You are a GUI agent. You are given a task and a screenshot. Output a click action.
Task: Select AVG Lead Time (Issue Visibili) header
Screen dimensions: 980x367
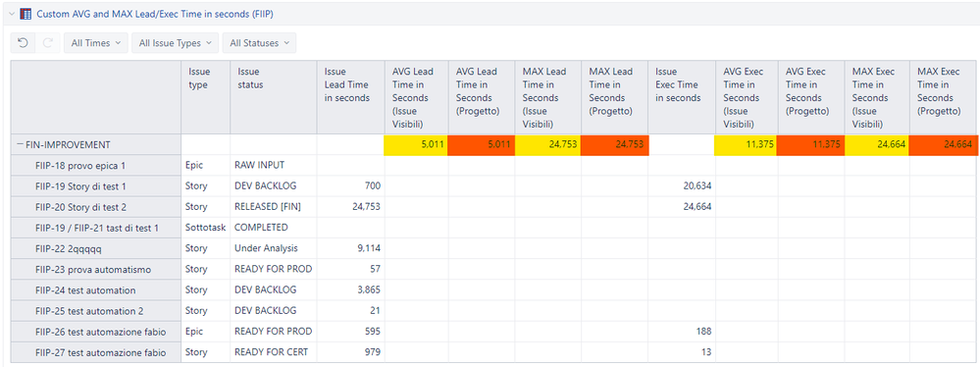click(416, 97)
